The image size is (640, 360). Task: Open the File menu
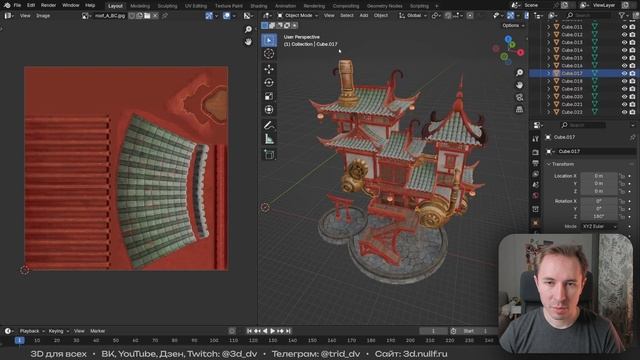pos(17,5)
